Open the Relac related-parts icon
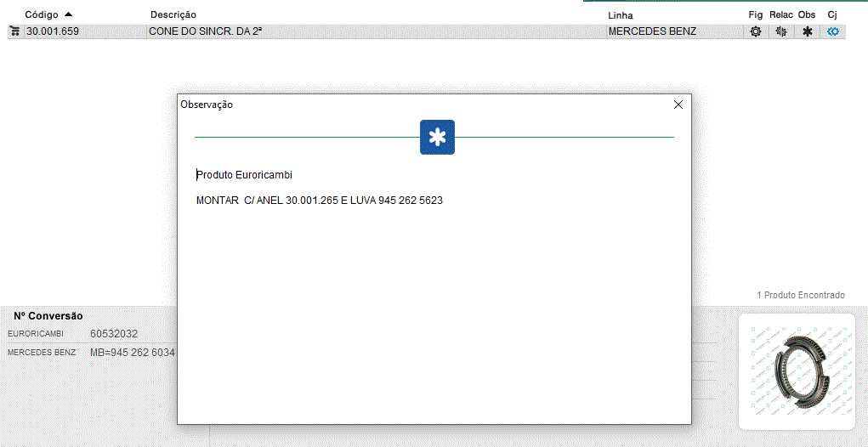868x447 pixels. [780, 31]
